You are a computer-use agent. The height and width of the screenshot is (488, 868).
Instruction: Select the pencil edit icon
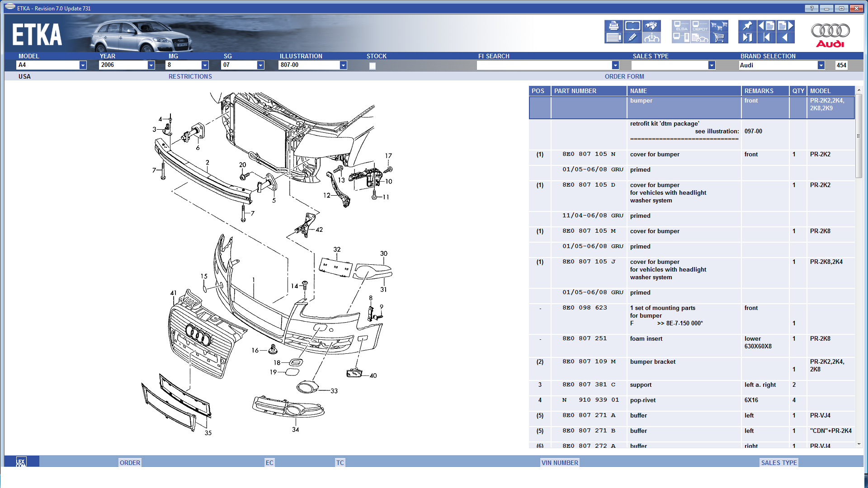tap(632, 38)
